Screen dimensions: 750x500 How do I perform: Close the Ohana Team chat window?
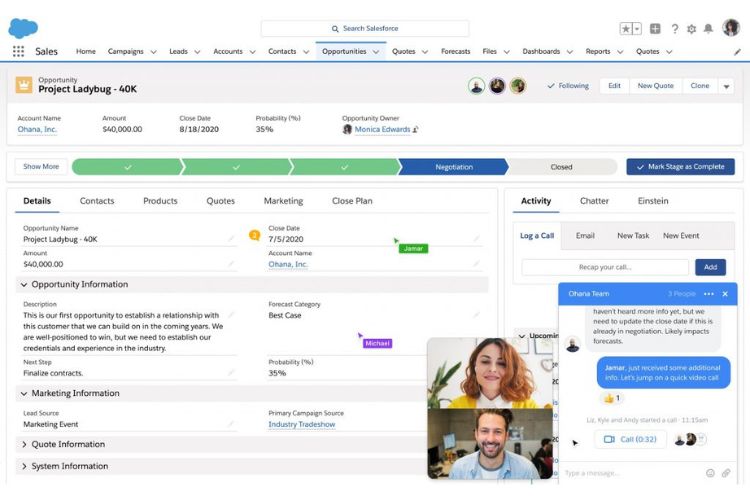pos(724,294)
